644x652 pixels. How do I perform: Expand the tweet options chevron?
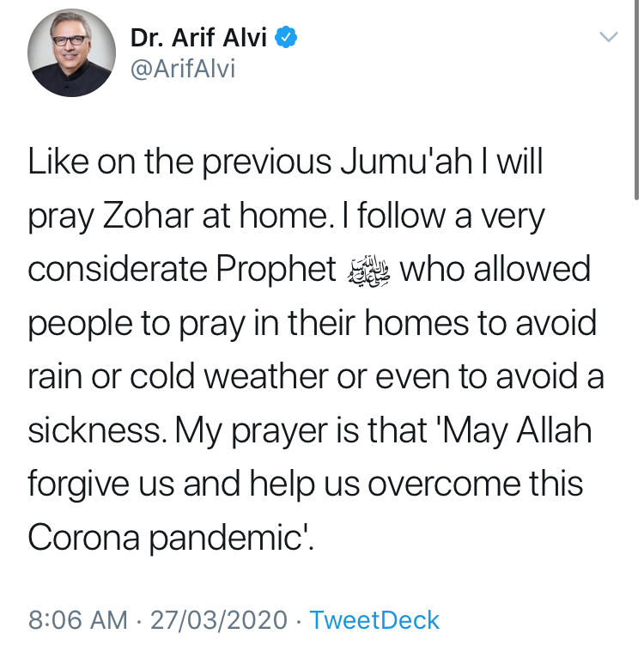[609, 37]
